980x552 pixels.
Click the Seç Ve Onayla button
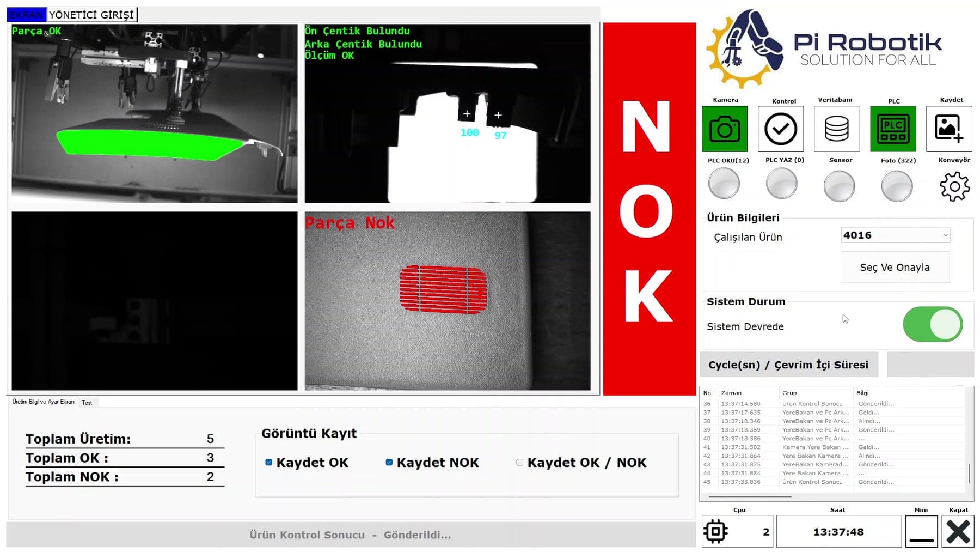[x=896, y=268]
